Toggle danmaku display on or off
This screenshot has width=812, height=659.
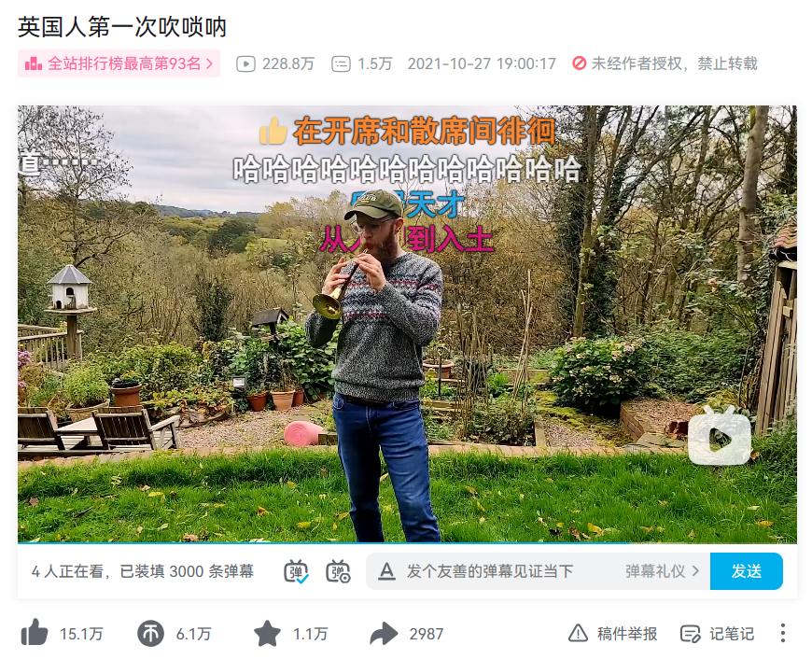click(296, 571)
